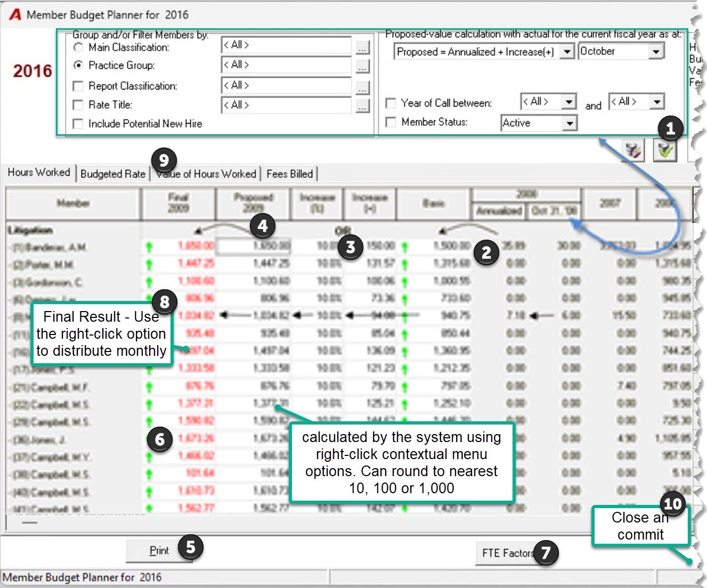
Task: Expand the Member Status Active dropdown
Action: tap(570, 123)
